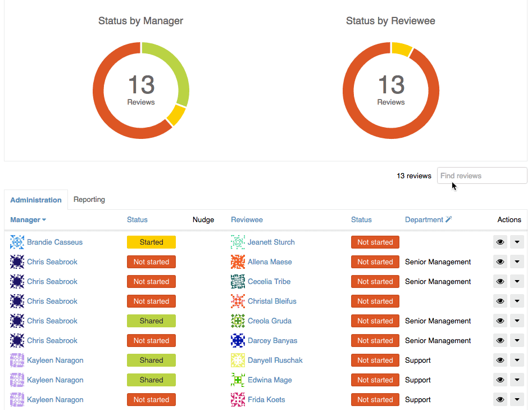The width and height of the screenshot is (532, 410).
Task: Open Christal Bleifus reviewee link
Action: coord(272,301)
